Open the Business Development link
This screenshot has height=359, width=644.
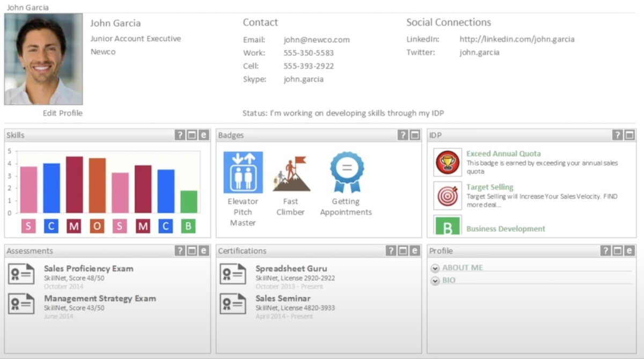[x=506, y=229]
